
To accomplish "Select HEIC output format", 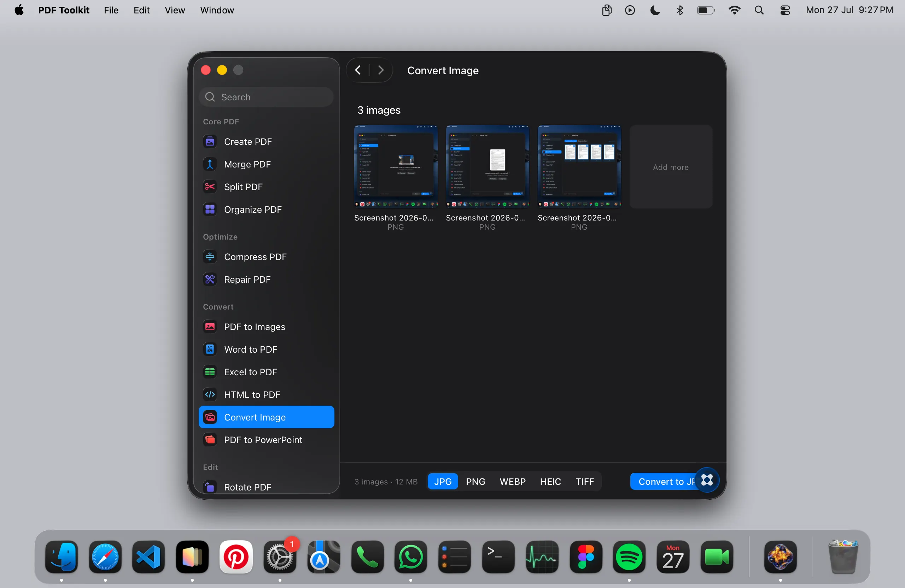I will pos(550,481).
